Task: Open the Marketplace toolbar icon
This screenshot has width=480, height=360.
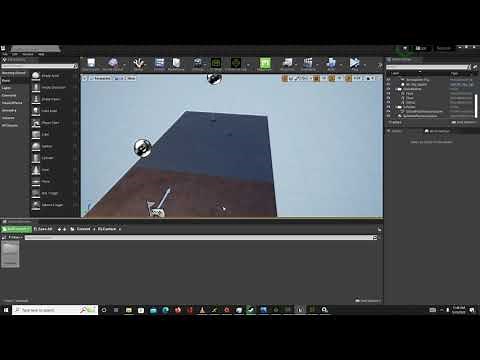Action: tap(176, 63)
